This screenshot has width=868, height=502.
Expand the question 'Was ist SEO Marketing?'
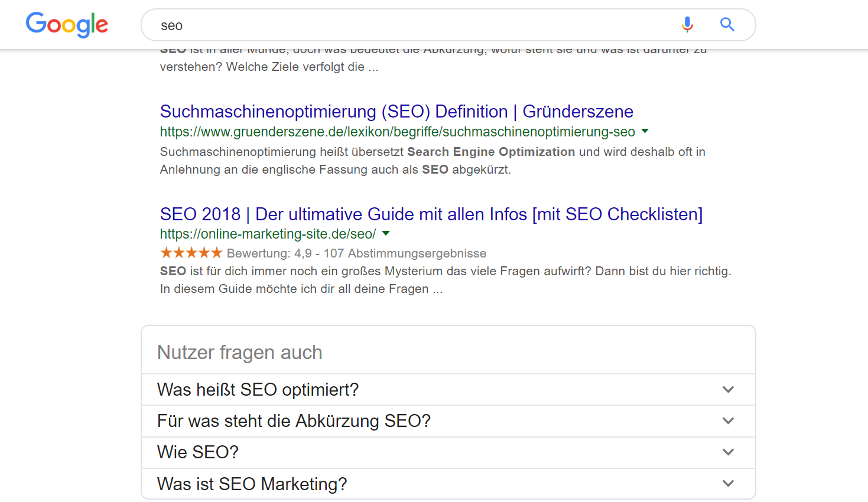[252, 483]
